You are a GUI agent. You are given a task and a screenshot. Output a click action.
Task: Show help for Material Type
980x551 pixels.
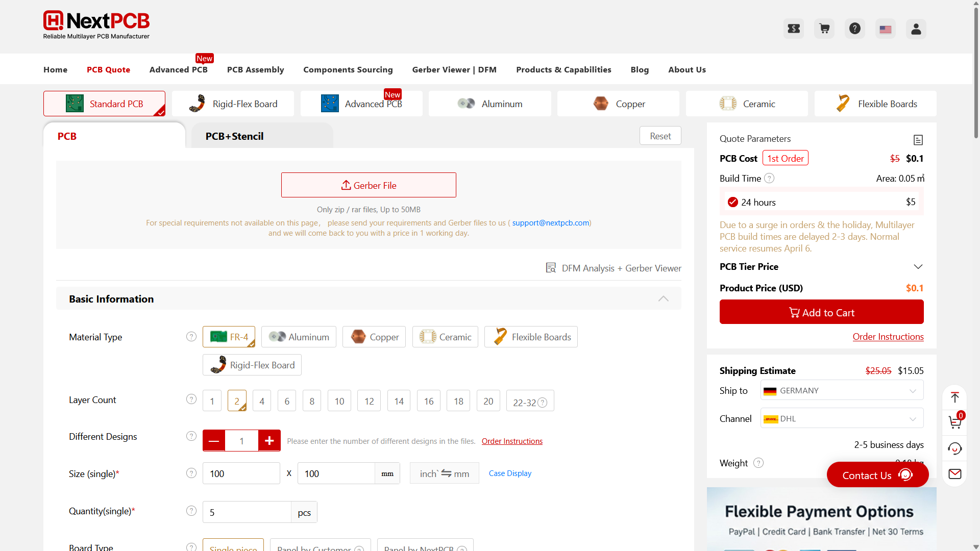click(x=191, y=337)
